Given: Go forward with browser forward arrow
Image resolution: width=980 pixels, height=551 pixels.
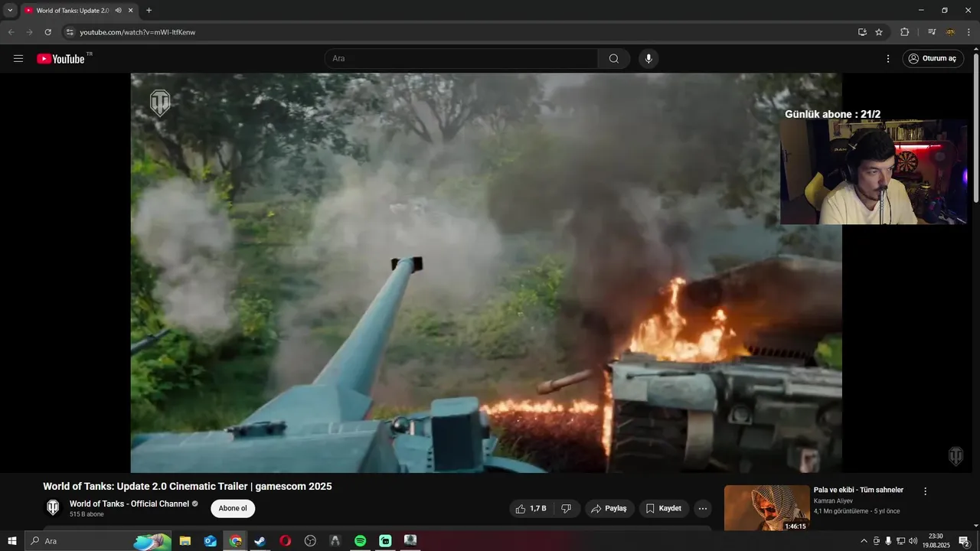Looking at the screenshot, I should click(29, 32).
